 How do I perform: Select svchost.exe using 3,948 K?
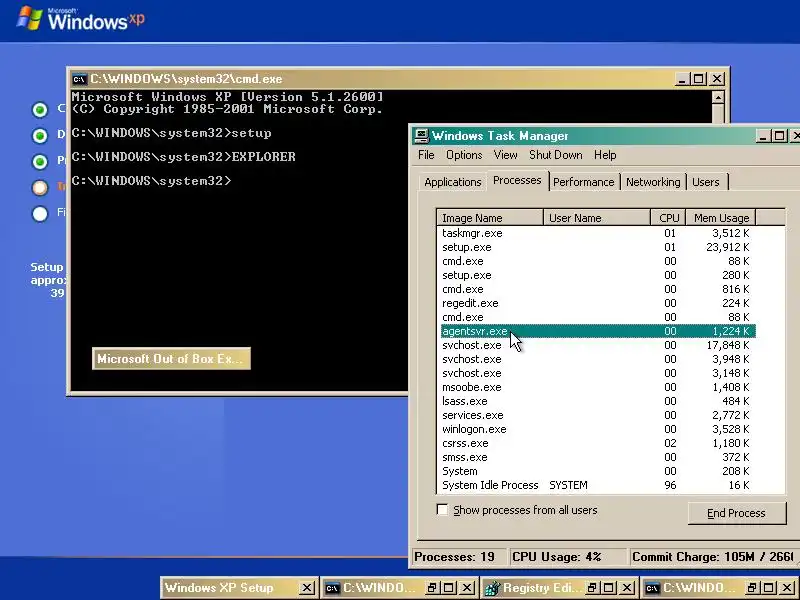[x=596, y=359]
